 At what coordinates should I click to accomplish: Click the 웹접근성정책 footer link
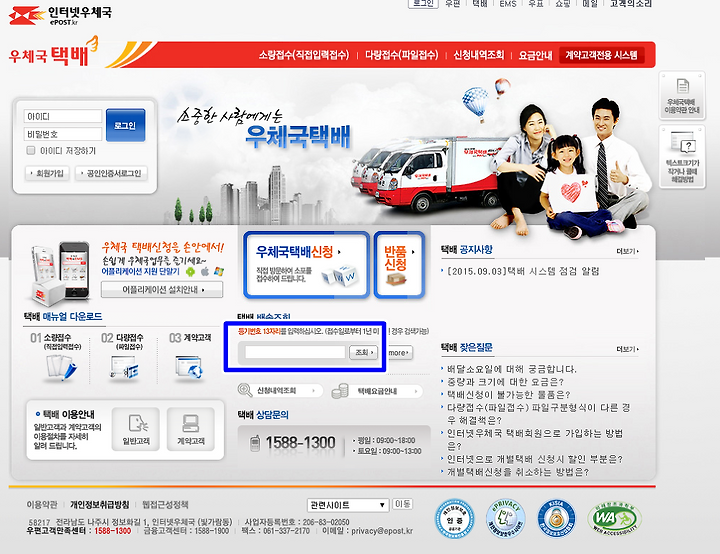click(165, 504)
